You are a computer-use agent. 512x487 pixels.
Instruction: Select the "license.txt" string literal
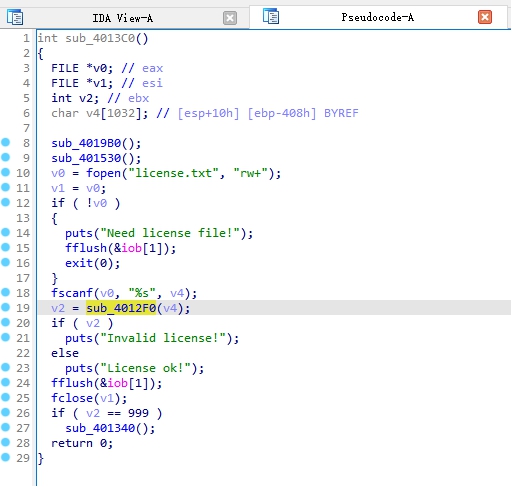click(x=173, y=173)
